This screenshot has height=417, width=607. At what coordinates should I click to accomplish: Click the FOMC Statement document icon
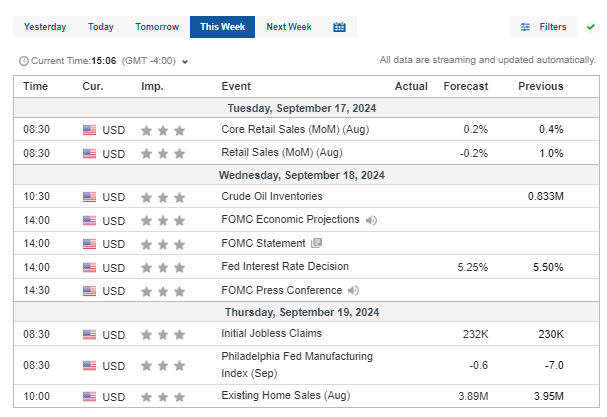click(x=317, y=243)
